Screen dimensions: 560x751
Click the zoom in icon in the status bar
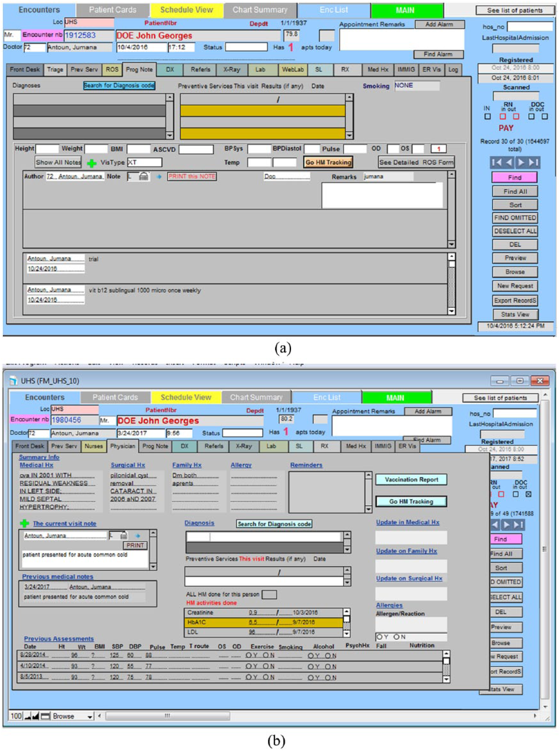pos(36,716)
